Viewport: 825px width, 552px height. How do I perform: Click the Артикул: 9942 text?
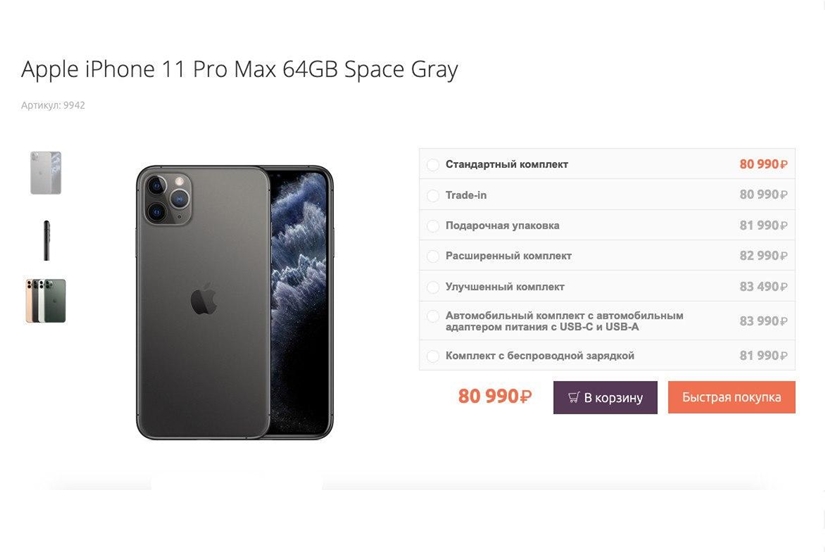(53, 105)
